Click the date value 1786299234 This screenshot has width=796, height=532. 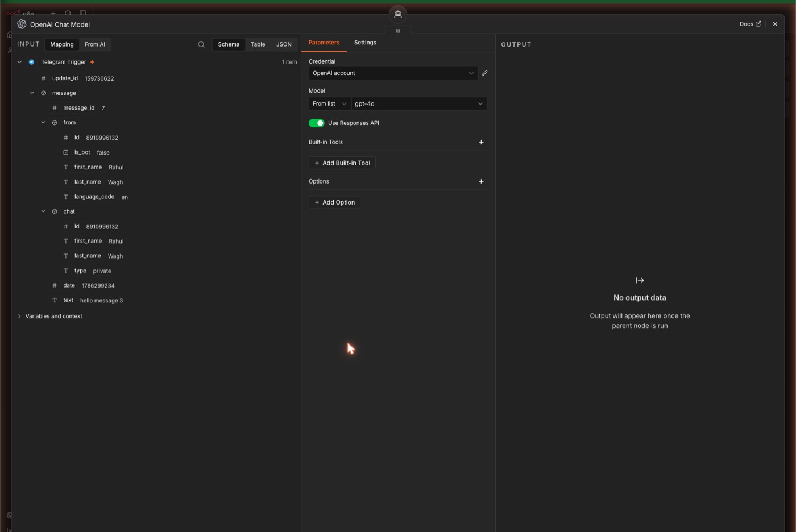coord(98,286)
